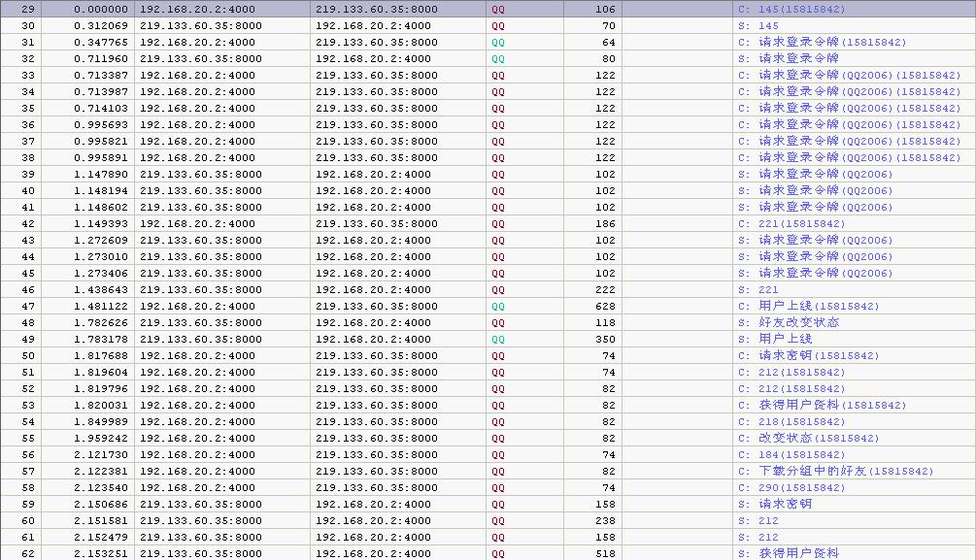Select the "C: 改变状态(15815842)" packet row

tap(808, 439)
